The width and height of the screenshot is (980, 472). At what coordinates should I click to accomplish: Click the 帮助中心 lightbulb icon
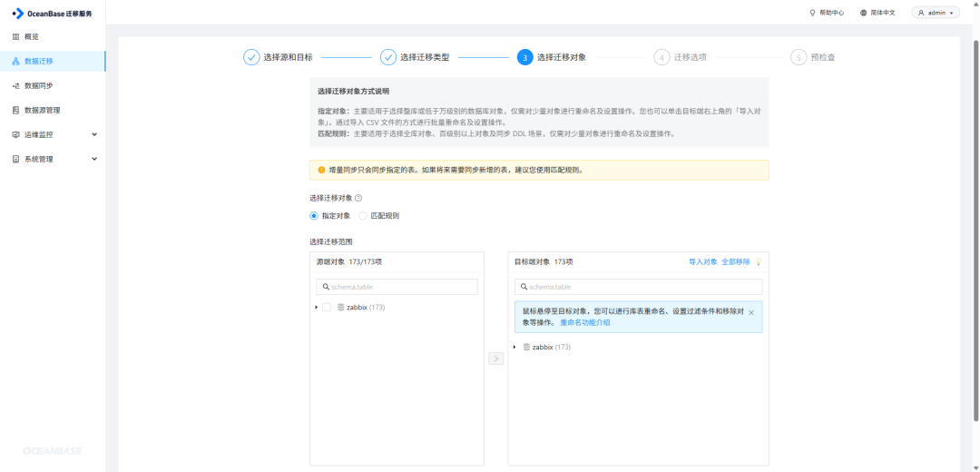812,13
